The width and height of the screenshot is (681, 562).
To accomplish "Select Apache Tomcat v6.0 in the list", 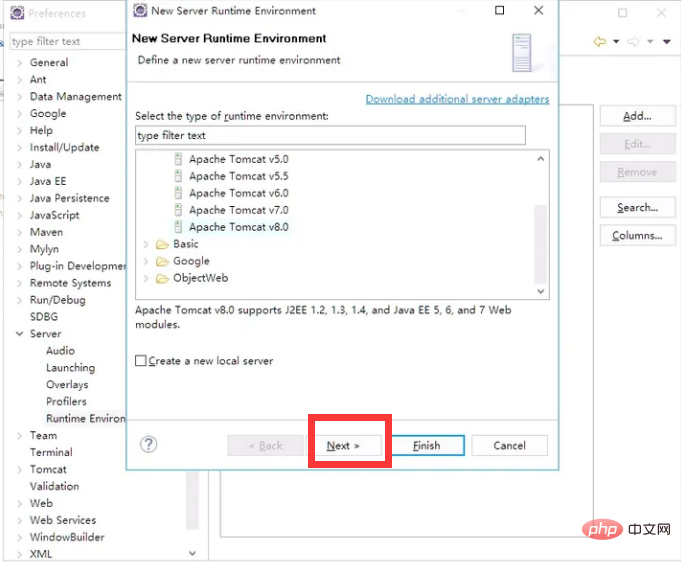I will 238,193.
